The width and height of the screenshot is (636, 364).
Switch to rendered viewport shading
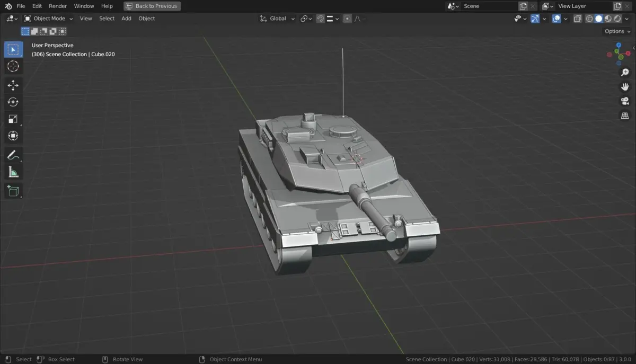click(617, 19)
